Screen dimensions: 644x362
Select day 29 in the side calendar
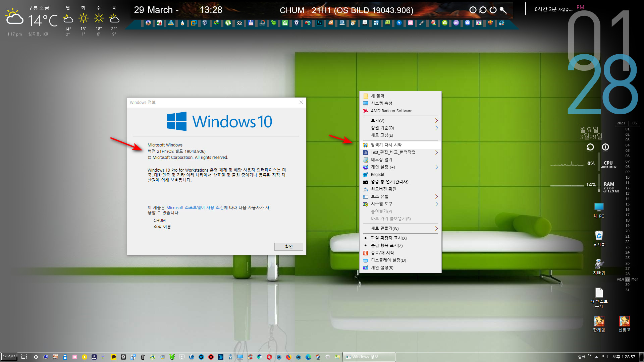[627, 279]
